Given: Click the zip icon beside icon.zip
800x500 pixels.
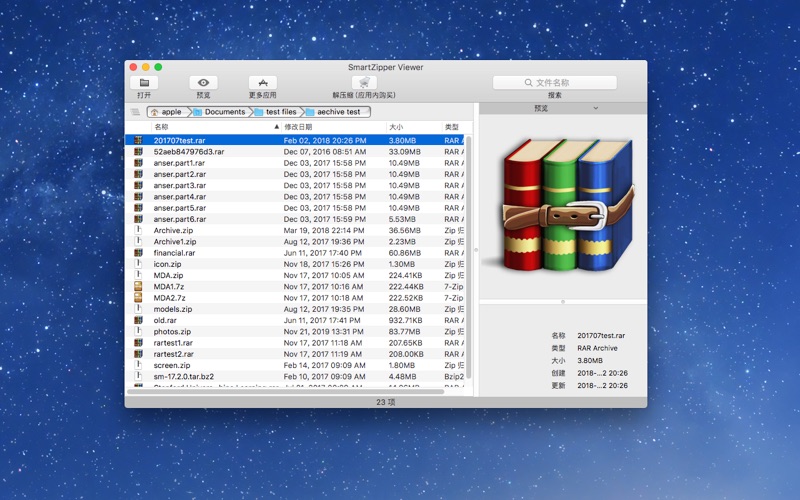Looking at the screenshot, I should [x=138, y=264].
